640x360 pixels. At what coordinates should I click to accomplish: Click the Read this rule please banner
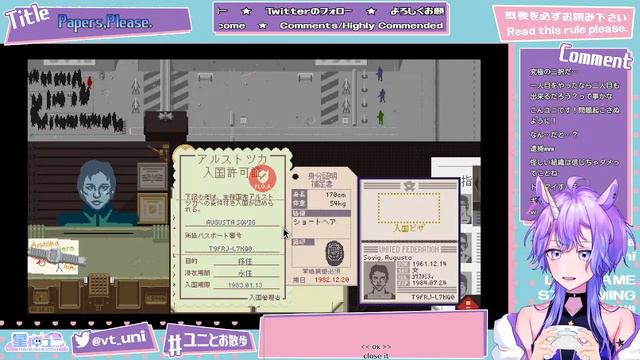(x=567, y=30)
